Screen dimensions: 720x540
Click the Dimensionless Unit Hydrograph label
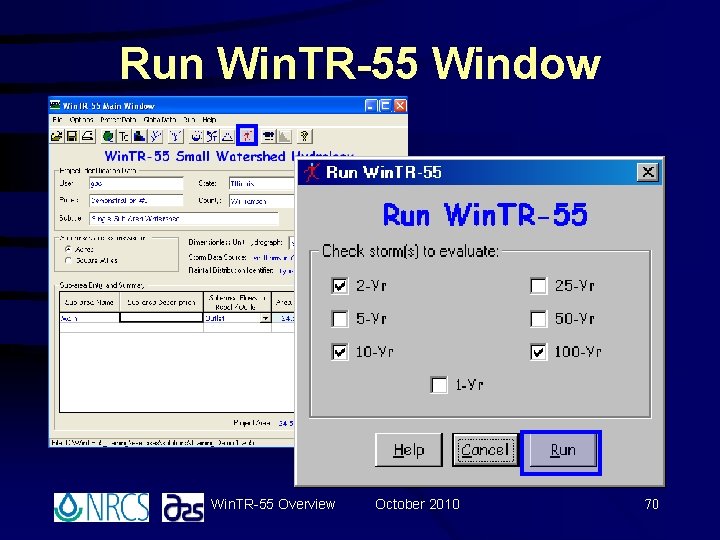click(236, 242)
